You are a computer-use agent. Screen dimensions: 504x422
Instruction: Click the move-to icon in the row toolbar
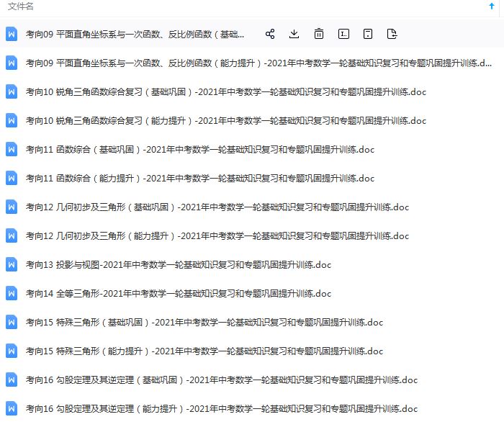point(392,34)
